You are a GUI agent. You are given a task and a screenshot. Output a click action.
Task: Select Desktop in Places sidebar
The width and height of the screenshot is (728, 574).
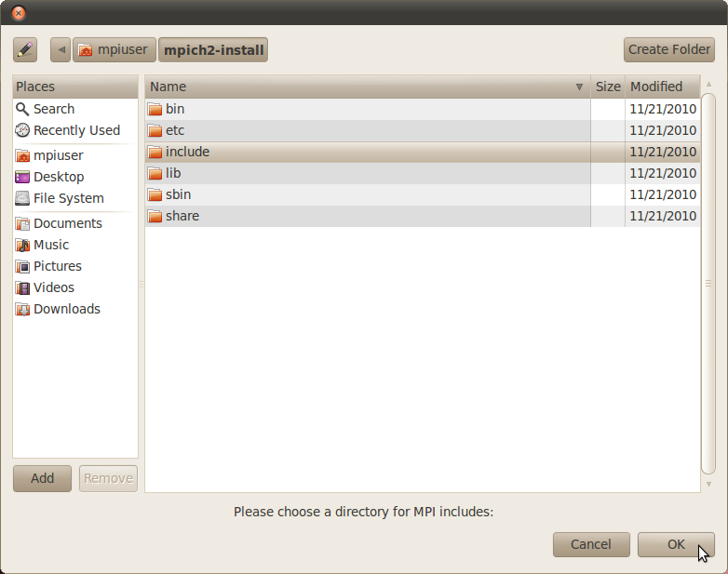75,177
